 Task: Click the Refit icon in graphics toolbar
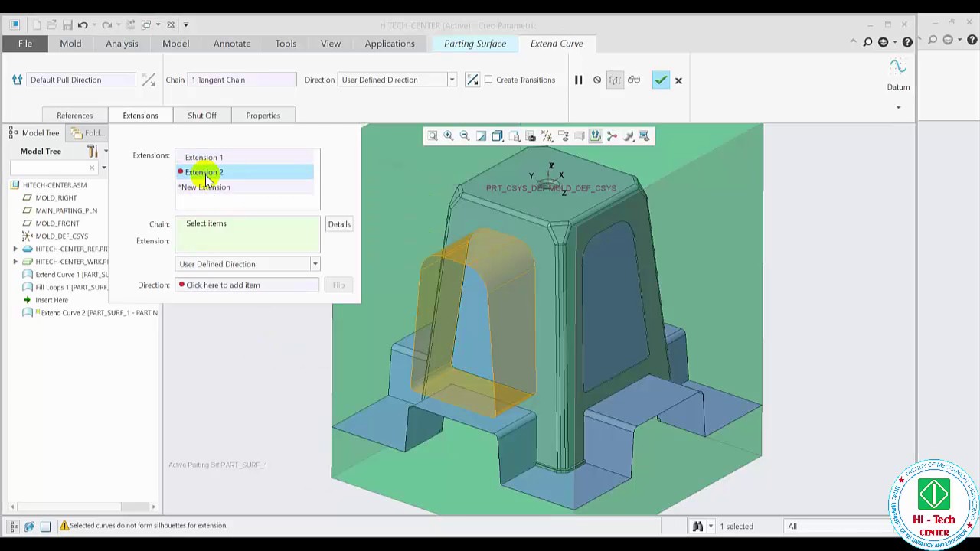click(x=433, y=136)
